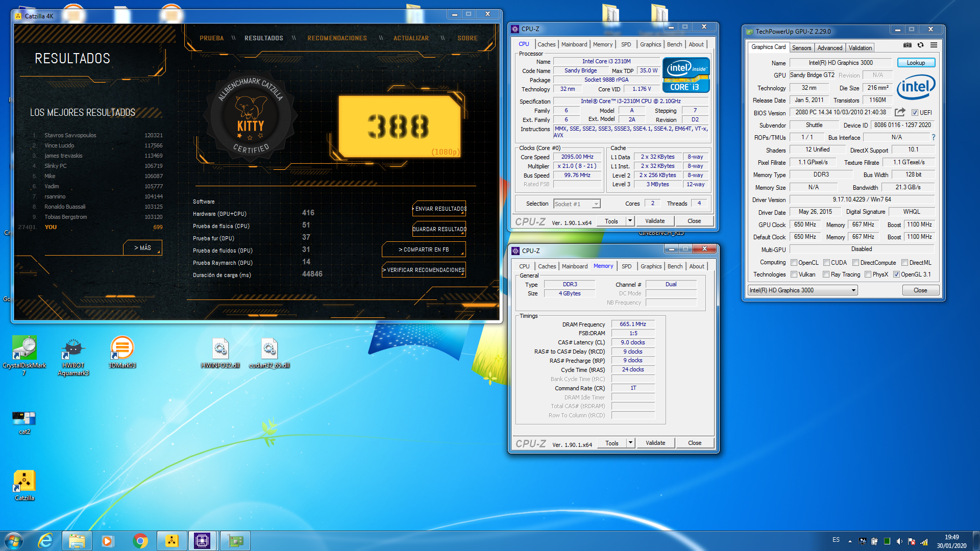Switch to Catzilla taskbar item
980x551 pixels.
click(x=171, y=541)
